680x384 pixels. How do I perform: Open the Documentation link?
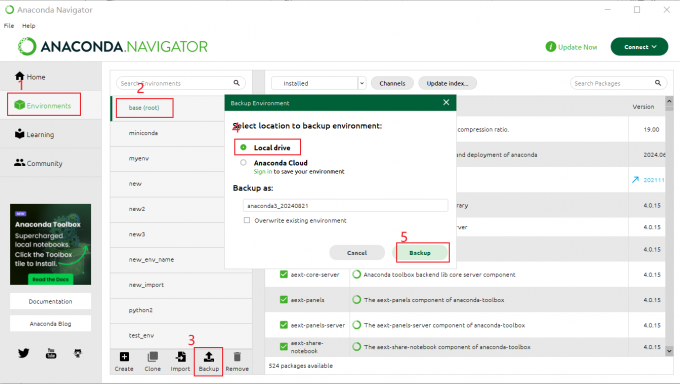pyautogui.click(x=50, y=301)
